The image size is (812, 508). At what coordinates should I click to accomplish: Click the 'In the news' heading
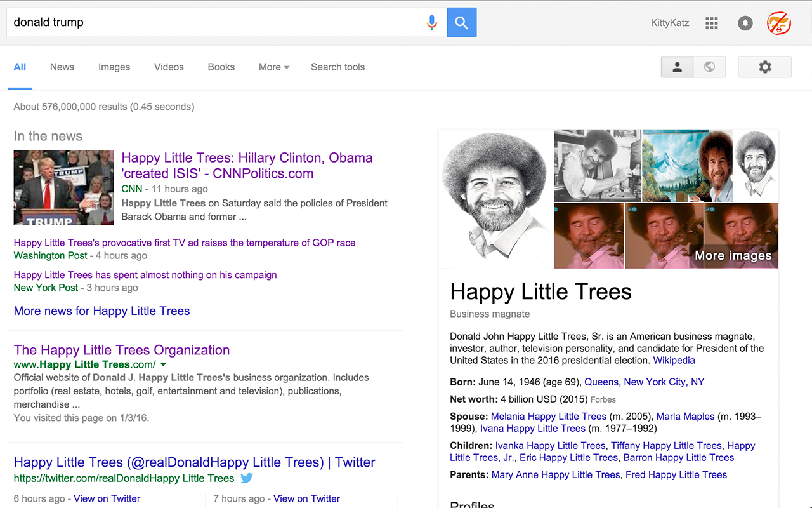(48, 136)
